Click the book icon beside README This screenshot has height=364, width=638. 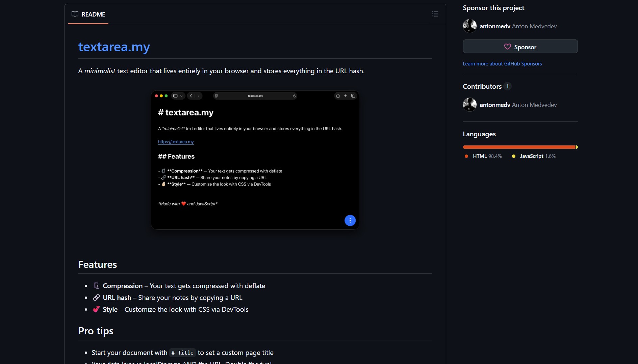pos(75,14)
